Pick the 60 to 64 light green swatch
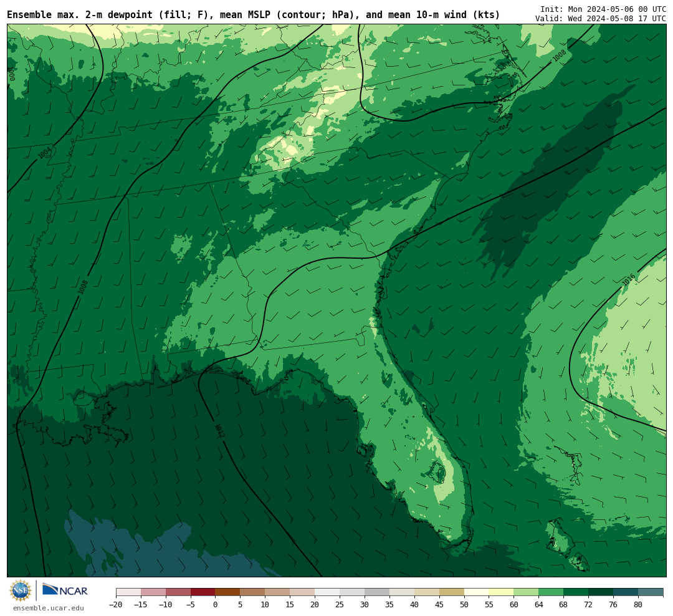This screenshot has height=616, width=673. (x=526, y=592)
